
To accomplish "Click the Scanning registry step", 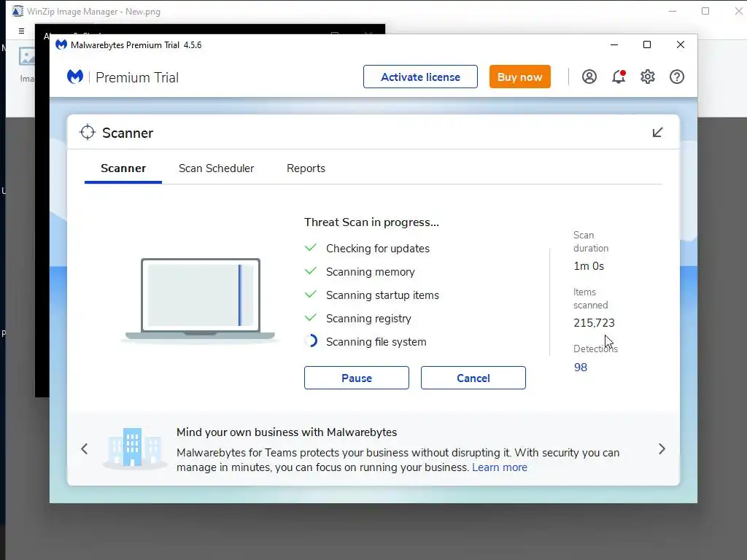I will pyautogui.click(x=368, y=319).
